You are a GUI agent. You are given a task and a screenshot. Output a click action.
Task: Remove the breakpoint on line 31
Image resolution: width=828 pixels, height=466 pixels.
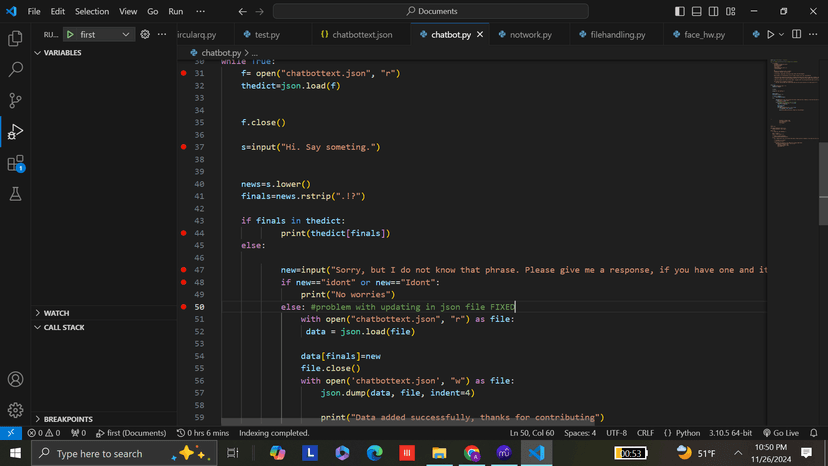[184, 74]
